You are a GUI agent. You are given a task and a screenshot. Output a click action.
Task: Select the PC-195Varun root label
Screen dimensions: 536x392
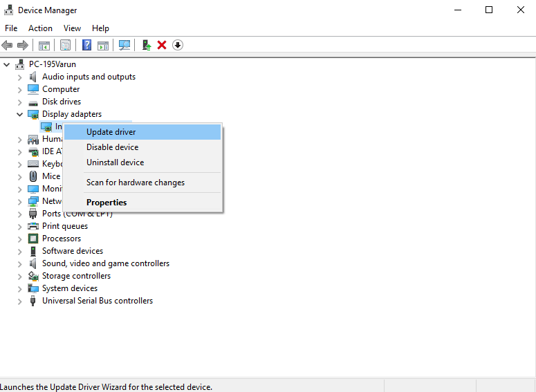[x=53, y=64]
